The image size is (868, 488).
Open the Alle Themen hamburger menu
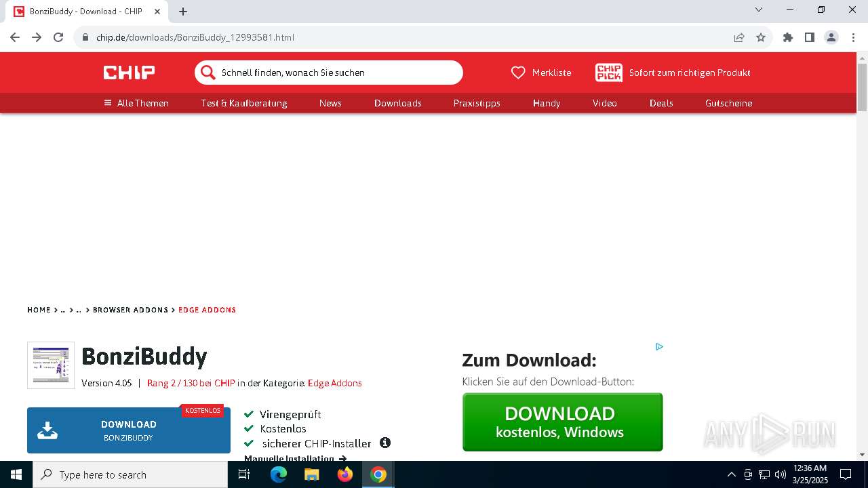[136, 103]
